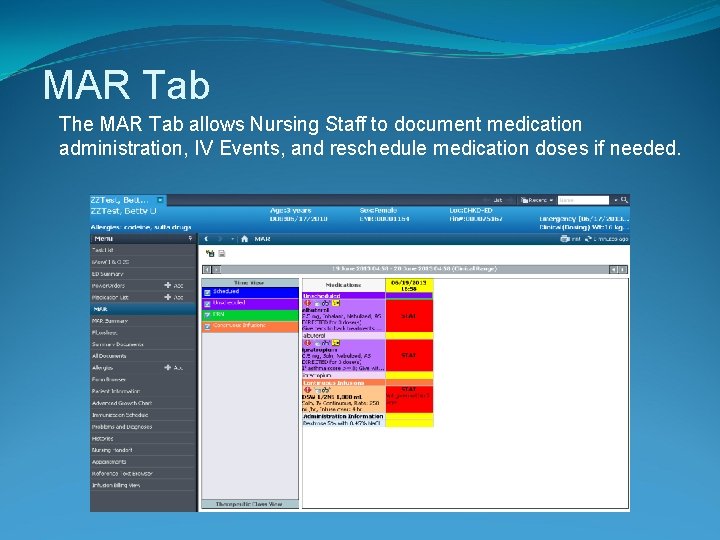Click Allergies: codeine, sulfa drugs banner text
The height and width of the screenshot is (540, 720).
(x=141, y=227)
